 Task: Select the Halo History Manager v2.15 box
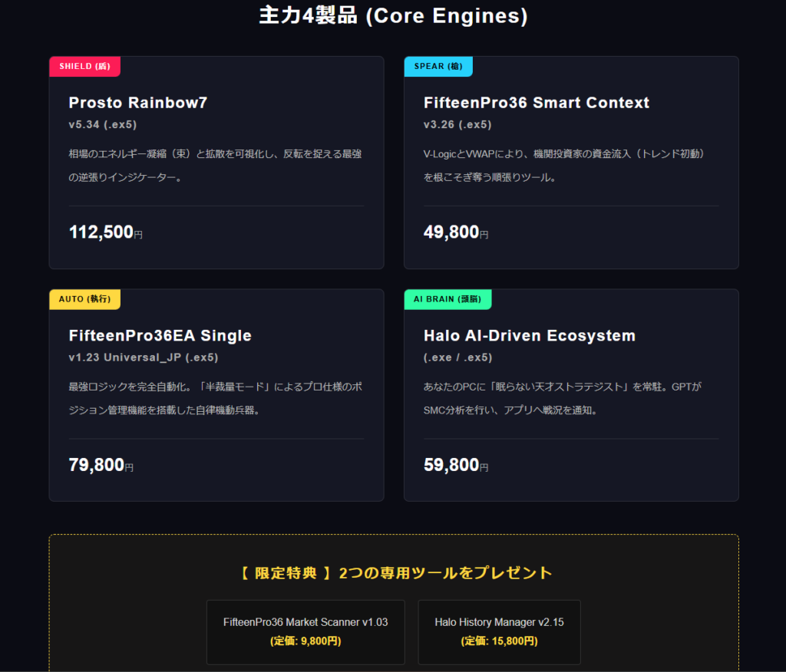pyautogui.click(x=499, y=631)
